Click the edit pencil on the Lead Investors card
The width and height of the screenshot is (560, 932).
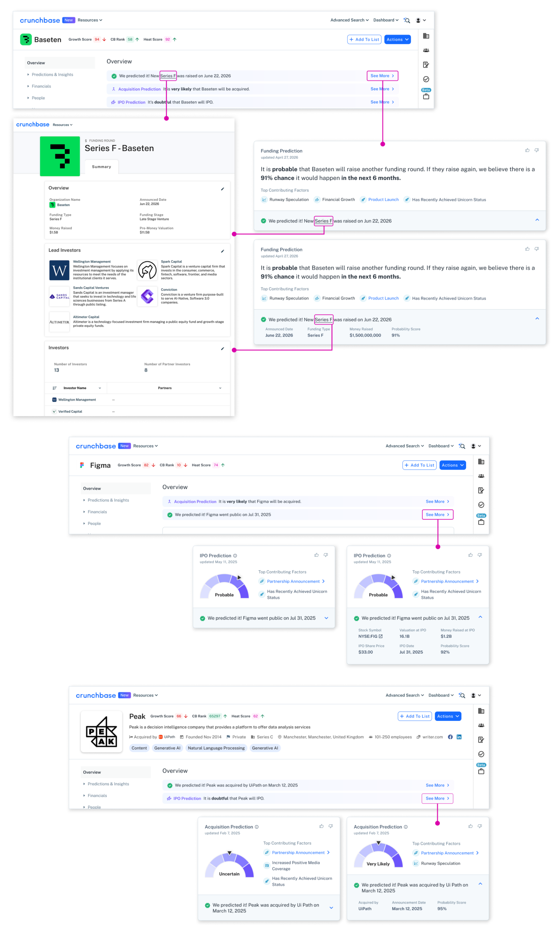pyautogui.click(x=222, y=251)
